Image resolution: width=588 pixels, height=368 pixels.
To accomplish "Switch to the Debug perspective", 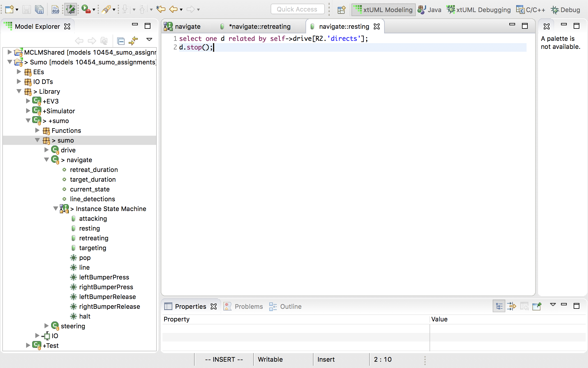I will click(x=565, y=10).
